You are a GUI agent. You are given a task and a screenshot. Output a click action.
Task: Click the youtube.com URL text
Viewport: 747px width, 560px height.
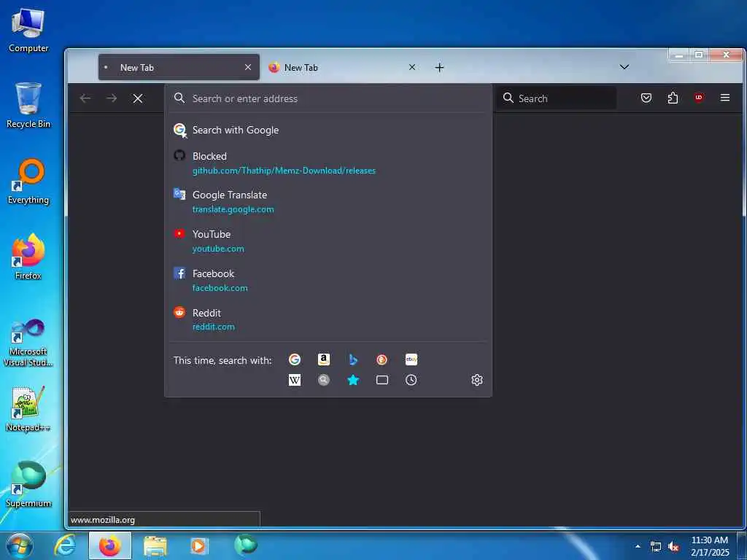click(218, 249)
